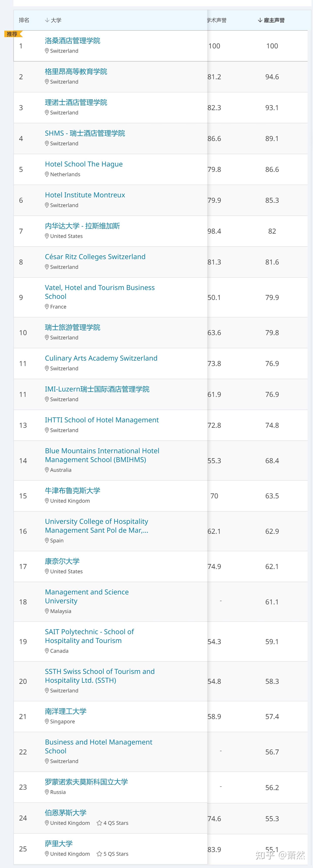Click the 推荐 badge on rank 1
The height and width of the screenshot is (868, 313).
tap(13, 34)
